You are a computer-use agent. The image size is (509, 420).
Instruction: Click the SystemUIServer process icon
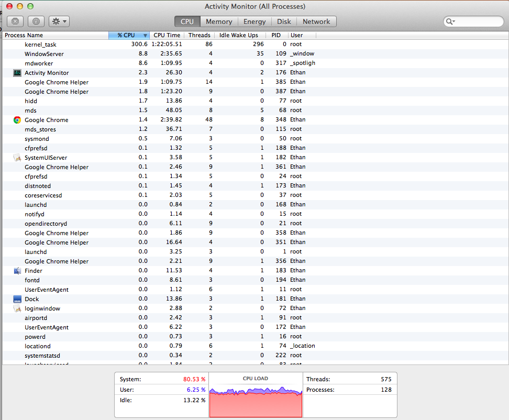point(17,158)
